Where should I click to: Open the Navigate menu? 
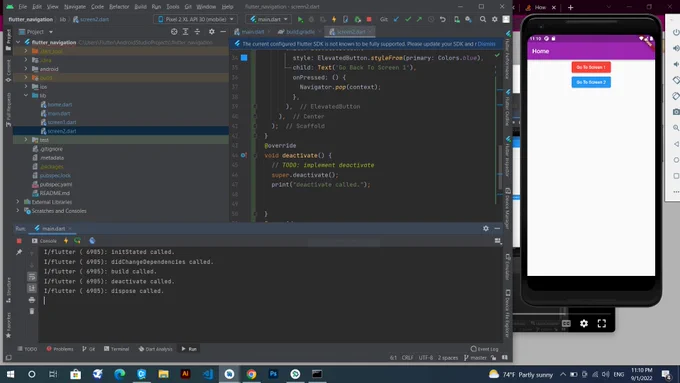(75, 7)
